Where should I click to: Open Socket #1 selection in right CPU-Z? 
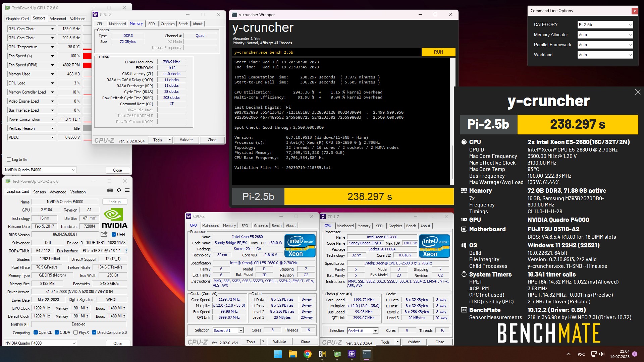(363, 331)
